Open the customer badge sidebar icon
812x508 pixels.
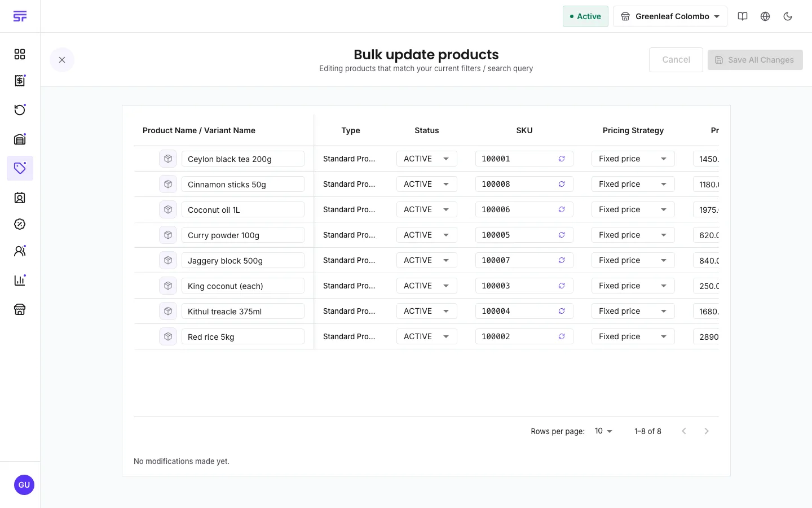[x=20, y=198]
